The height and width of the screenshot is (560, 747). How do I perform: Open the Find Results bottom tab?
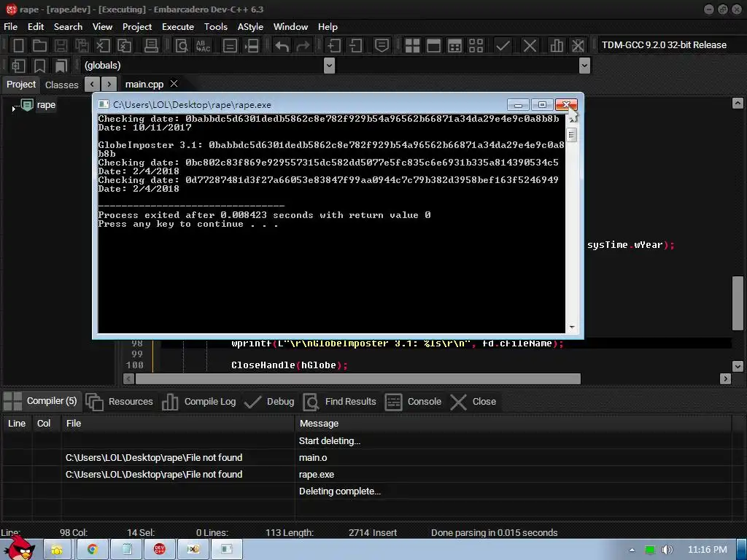tap(340, 402)
